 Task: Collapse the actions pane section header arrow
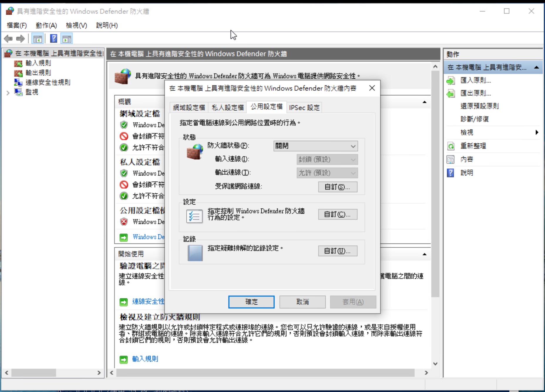[536, 67]
